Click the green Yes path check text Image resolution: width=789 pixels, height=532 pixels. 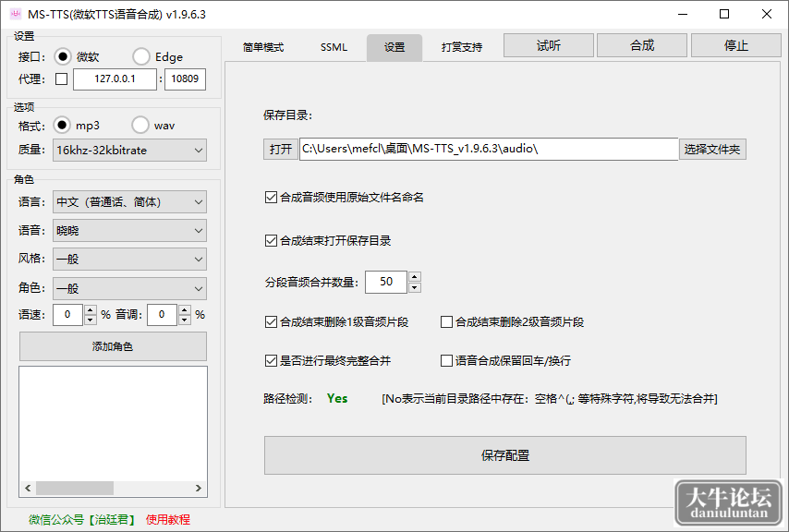(x=337, y=399)
